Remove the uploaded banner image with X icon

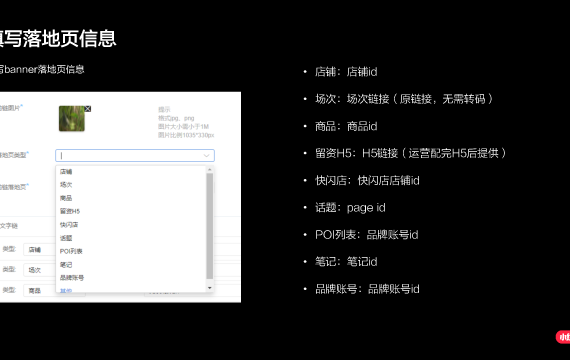click(x=88, y=109)
